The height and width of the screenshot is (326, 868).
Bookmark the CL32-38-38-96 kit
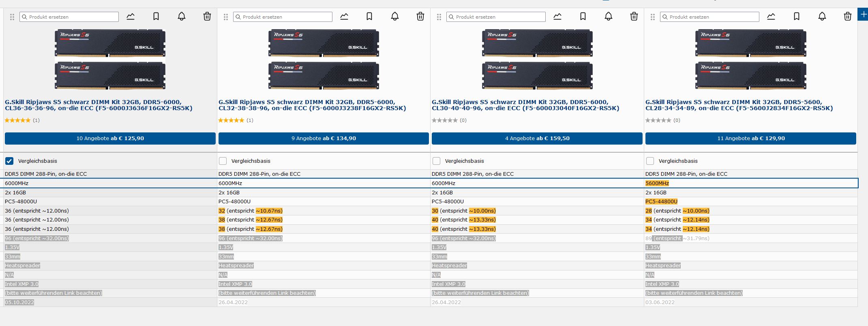point(369,17)
